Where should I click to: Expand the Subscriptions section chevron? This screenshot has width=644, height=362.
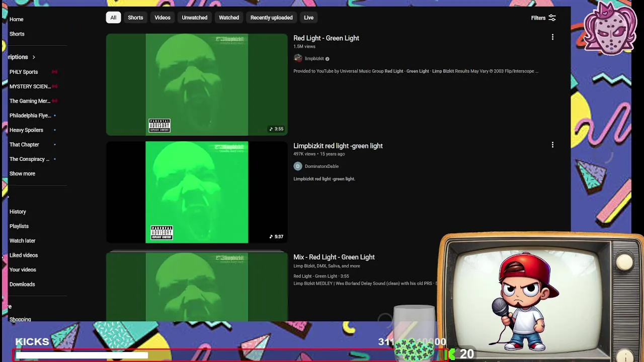(x=34, y=57)
